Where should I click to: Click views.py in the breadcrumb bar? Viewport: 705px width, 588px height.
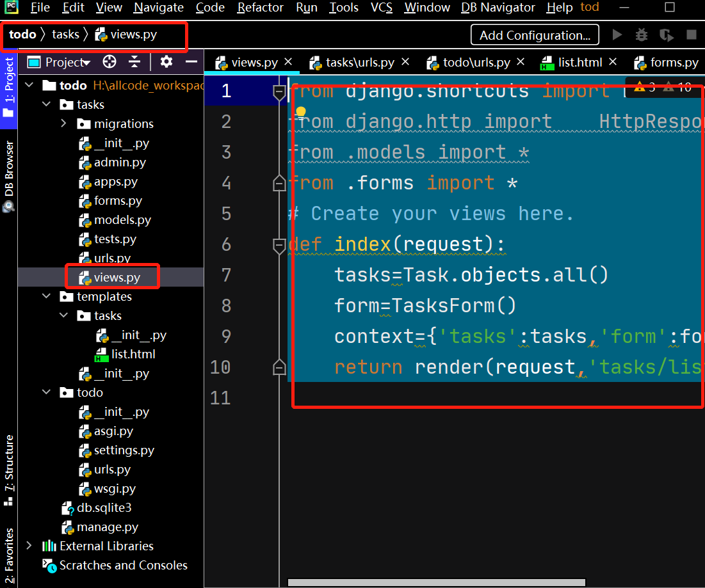click(x=126, y=34)
